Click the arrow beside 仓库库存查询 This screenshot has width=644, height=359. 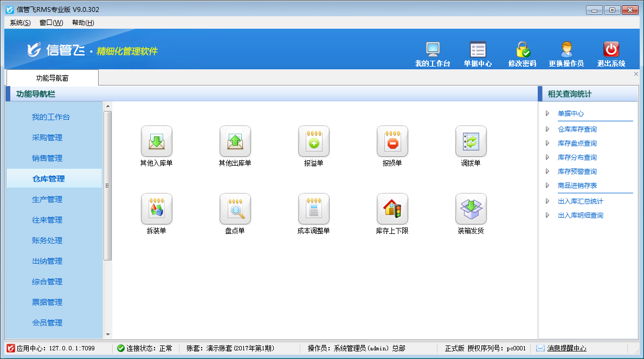(548, 129)
